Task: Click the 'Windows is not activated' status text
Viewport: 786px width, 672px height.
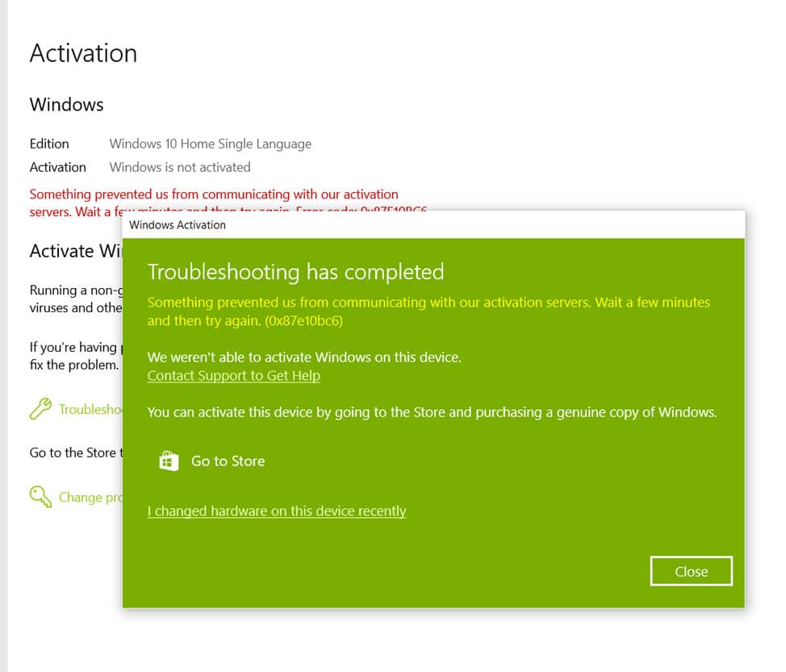Action: coord(180,168)
